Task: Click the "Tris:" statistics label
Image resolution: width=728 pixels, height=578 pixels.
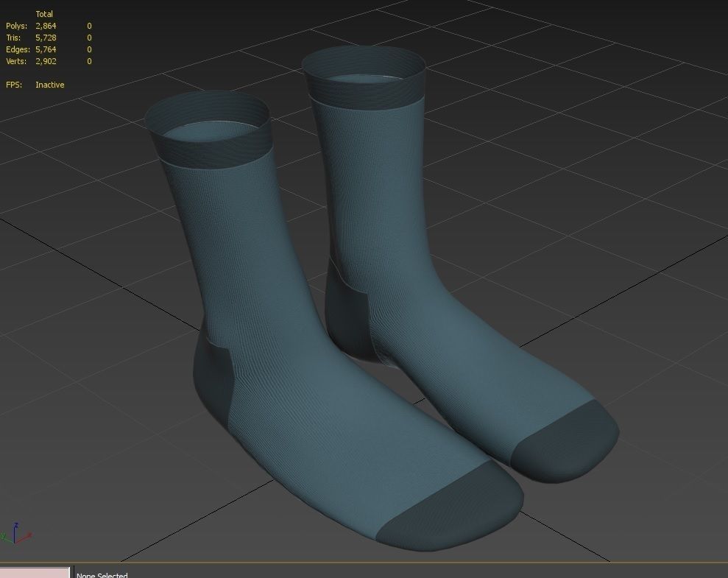Action: (x=13, y=38)
